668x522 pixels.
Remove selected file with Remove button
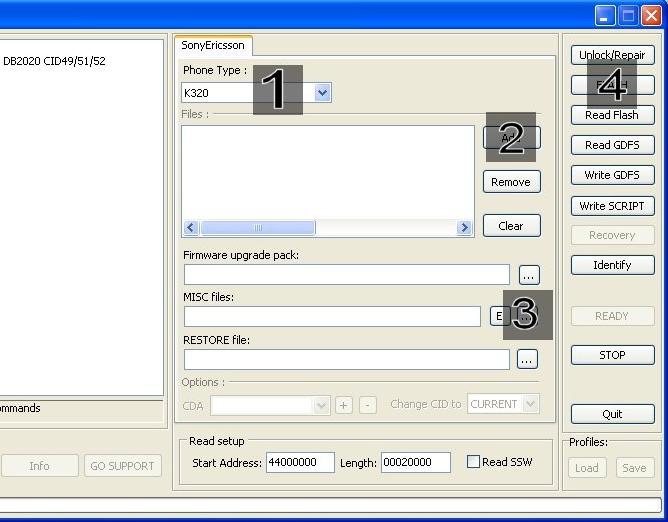point(512,182)
